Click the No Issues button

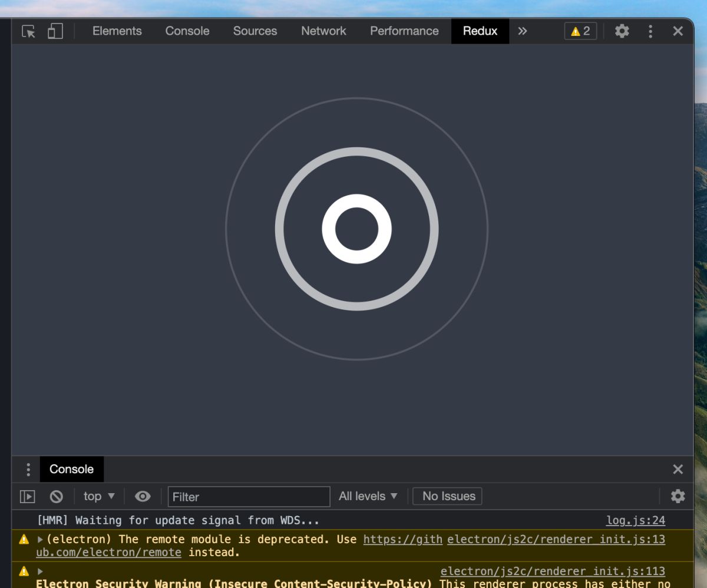coord(447,496)
